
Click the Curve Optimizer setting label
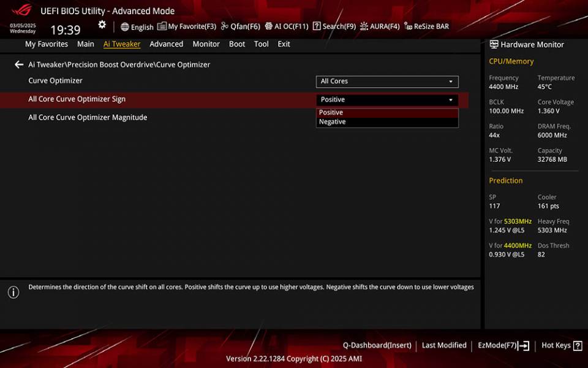[56, 80]
